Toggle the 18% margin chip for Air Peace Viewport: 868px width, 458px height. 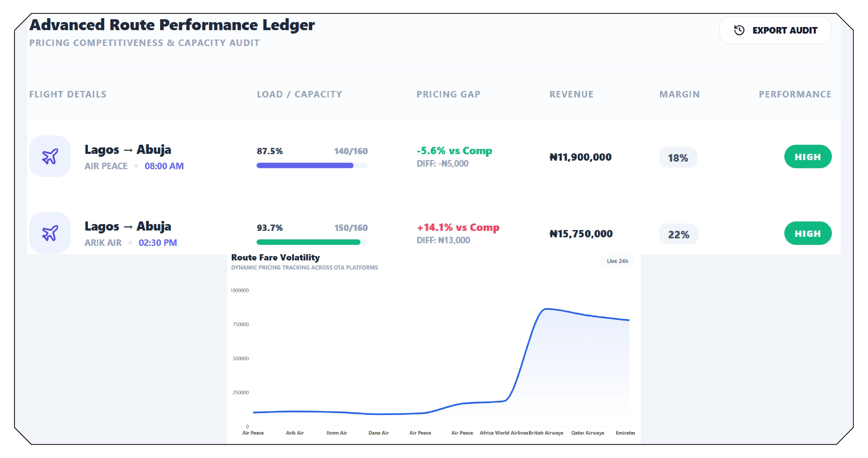pyautogui.click(x=678, y=157)
